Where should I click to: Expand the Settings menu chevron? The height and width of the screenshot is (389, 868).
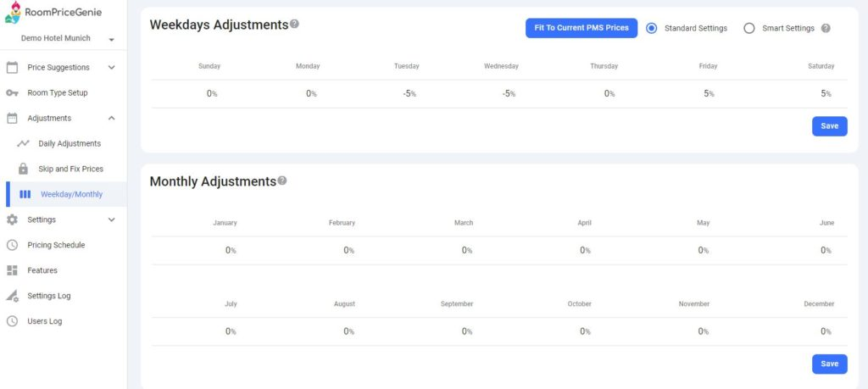[111, 220]
